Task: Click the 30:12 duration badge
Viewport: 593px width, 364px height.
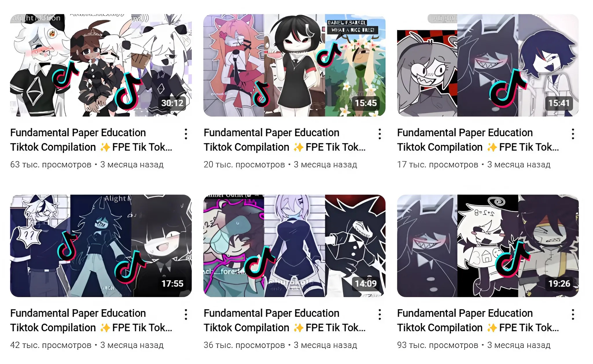Action: [172, 103]
